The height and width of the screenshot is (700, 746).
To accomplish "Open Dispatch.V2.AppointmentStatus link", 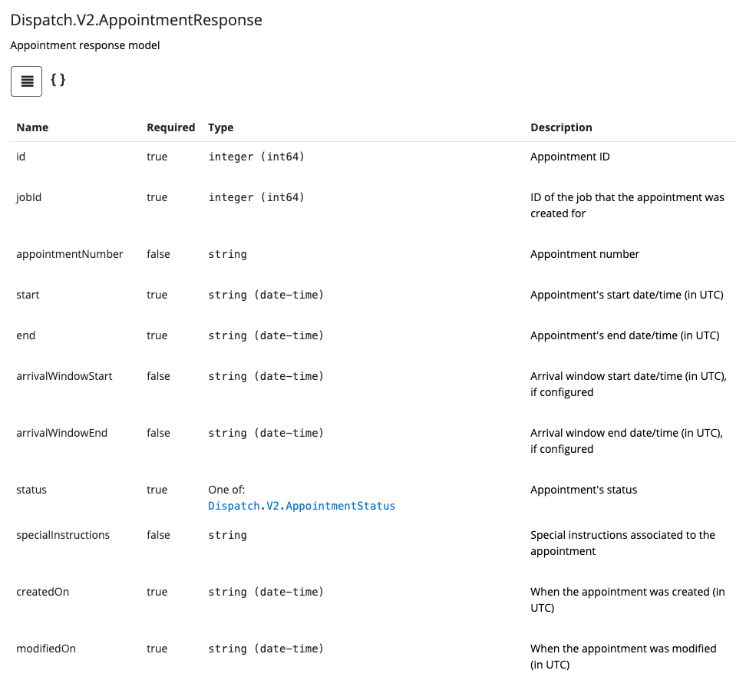I will click(302, 506).
